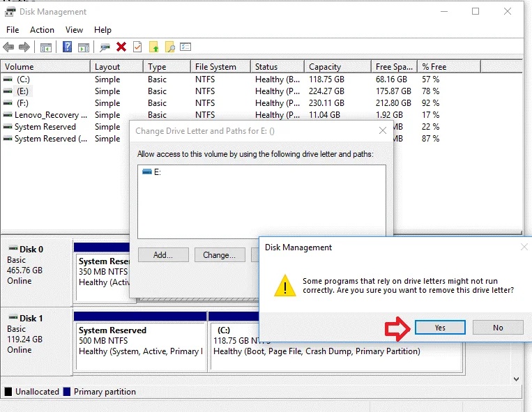This screenshot has width=532, height=412.
Task: Click the drive icon beside Lenovo_Recovery volume
Action: [8, 115]
